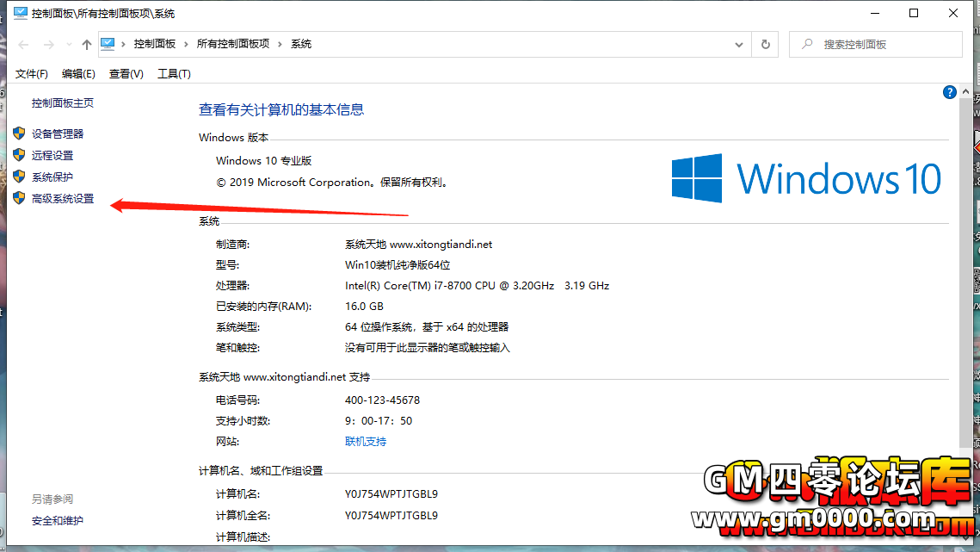Close the System window
The height and width of the screenshot is (552, 980).
pyautogui.click(x=953, y=13)
